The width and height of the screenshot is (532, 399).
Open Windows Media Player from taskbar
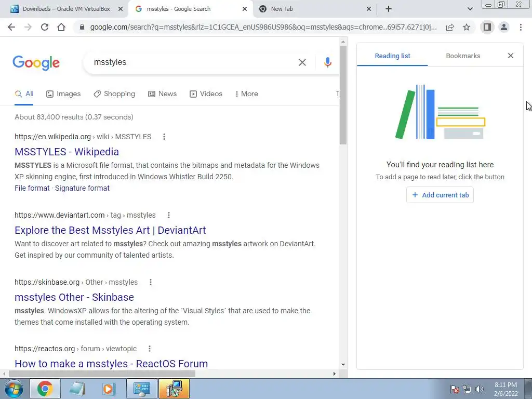(x=109, y=389)
